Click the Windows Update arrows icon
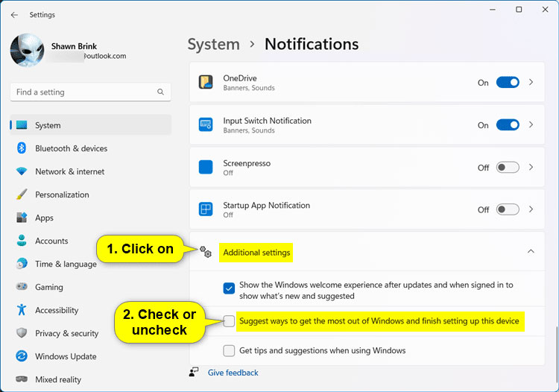 (x=22, y=356)
